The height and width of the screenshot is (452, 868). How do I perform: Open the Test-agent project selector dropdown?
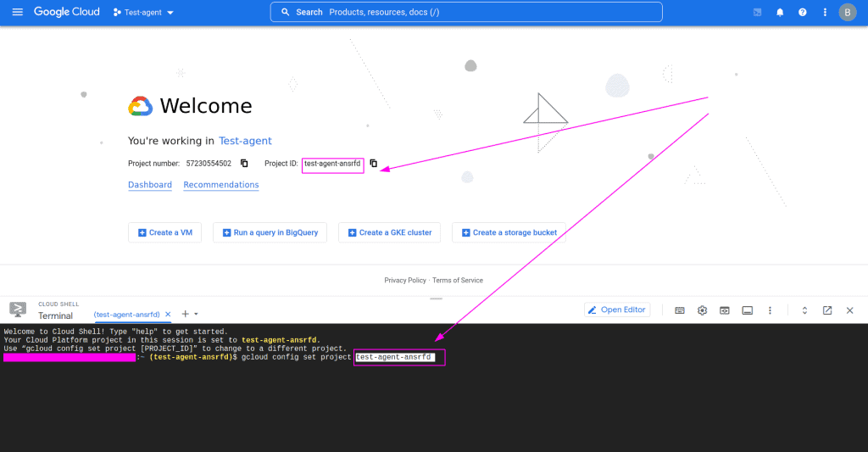click(x=143, y=12)
